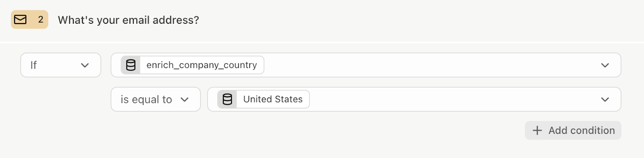
Task: Click the Add condition button
Action: [x=573, y=130]
